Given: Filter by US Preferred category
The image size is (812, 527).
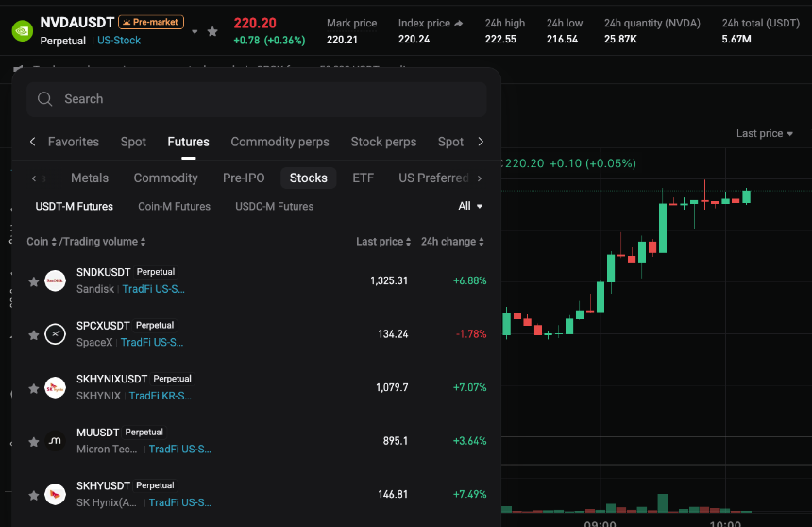Looking at the screenshot, I should (x=433, y=178).
